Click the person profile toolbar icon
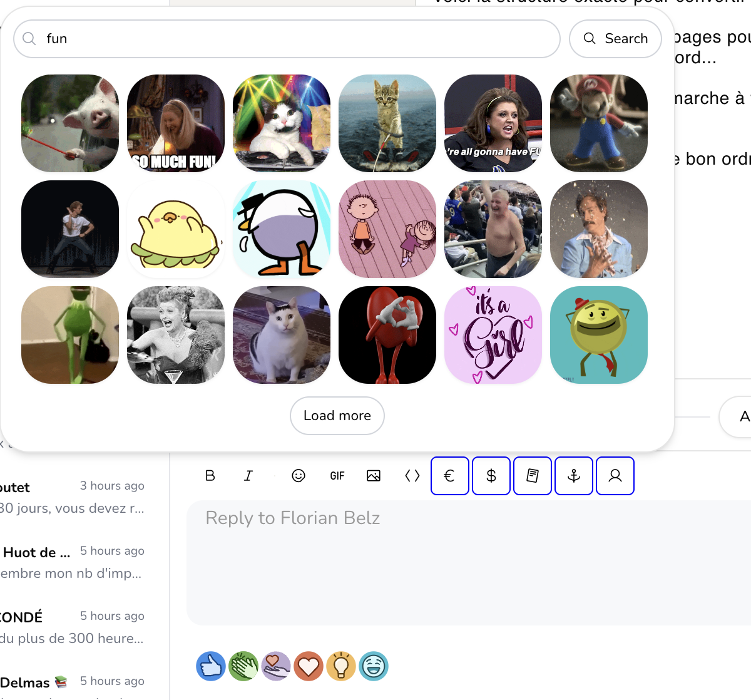The height and width of the screenshot is (700, 751). pos(615,476)
